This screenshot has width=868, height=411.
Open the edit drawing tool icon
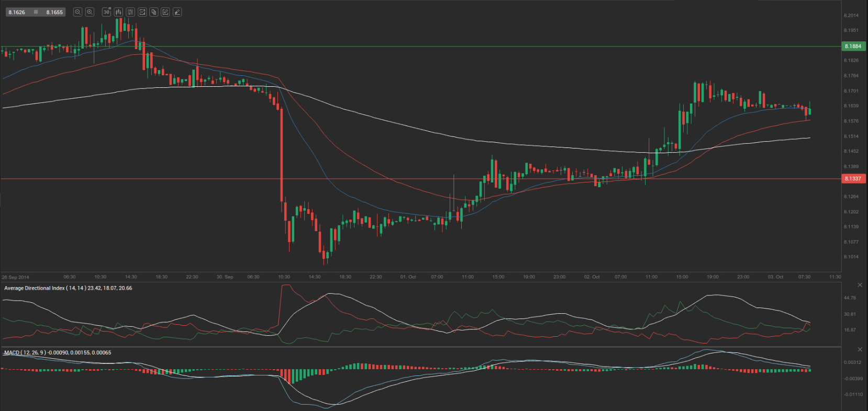pyautogui.click(x=165, y=12)
